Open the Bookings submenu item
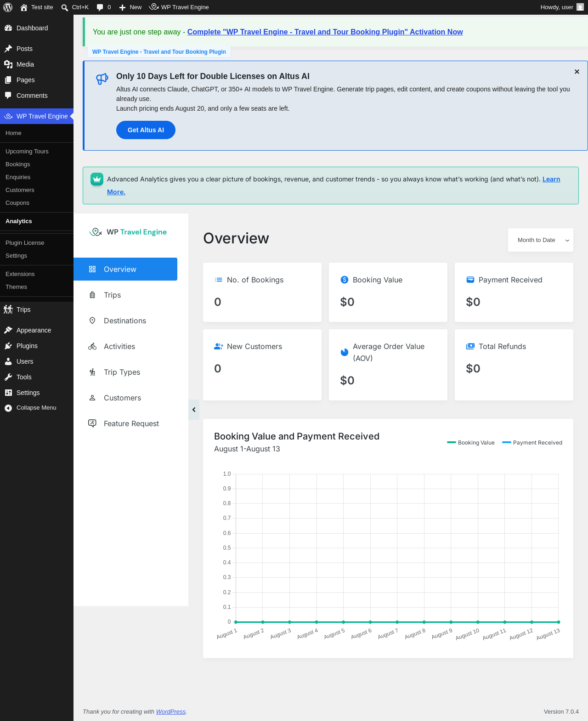The height and width of the screenshot is (721, 588). coord(18,164)
